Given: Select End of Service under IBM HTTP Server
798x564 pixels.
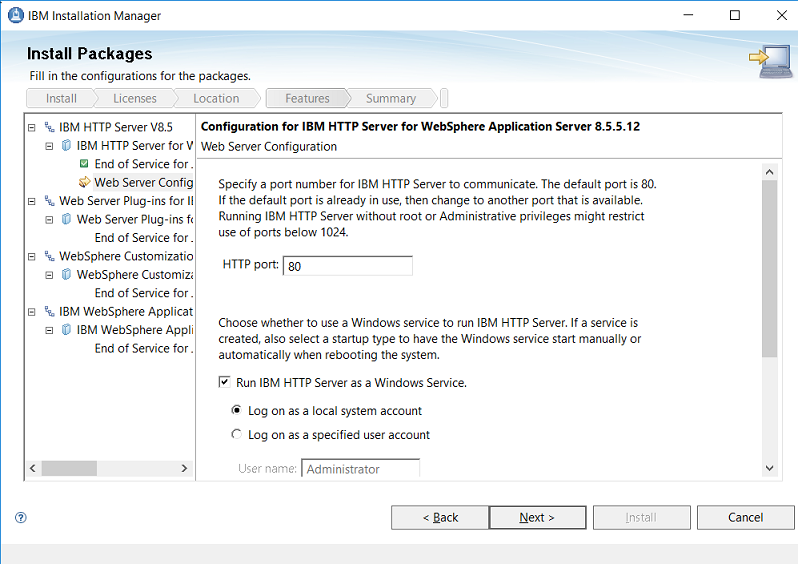Looking at the screenshot, I should tap(144, 164).
